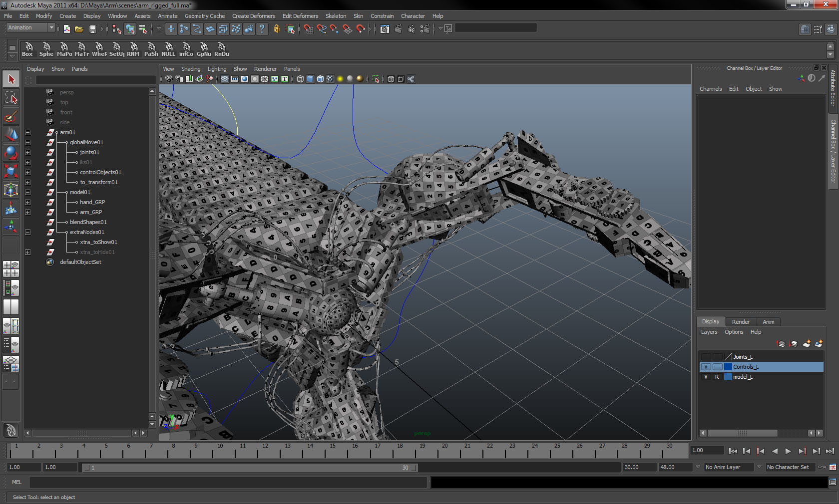Click Controls_L layer blue color swatch

point(728,367)
